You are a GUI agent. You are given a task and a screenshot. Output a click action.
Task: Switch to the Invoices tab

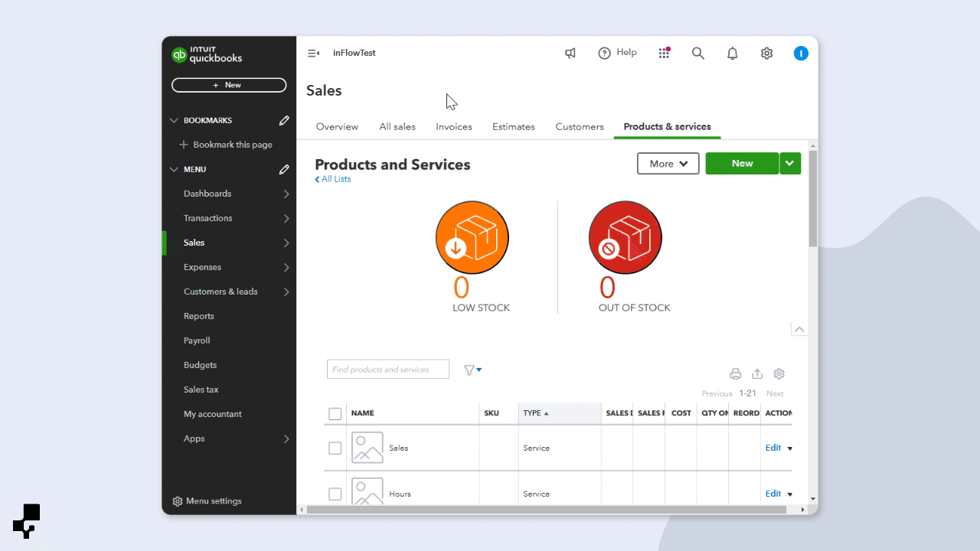tap(453, 126)
